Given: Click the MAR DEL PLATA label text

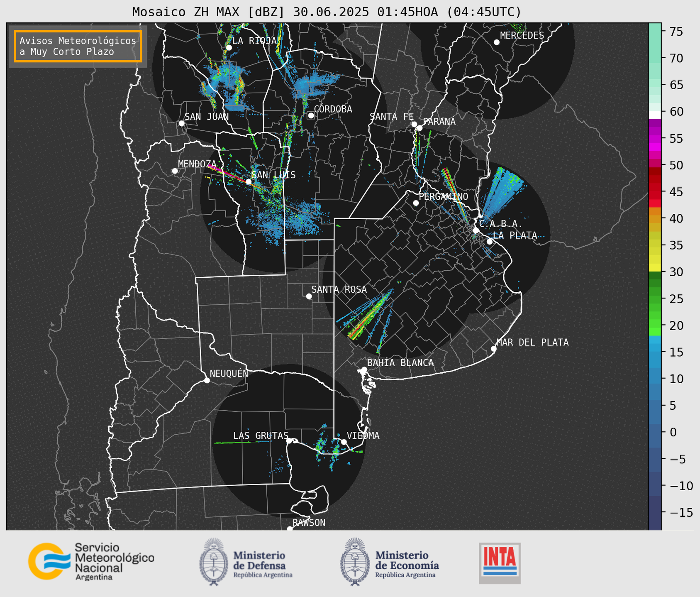Looking at the screenshot, I should tap(533, 343).
